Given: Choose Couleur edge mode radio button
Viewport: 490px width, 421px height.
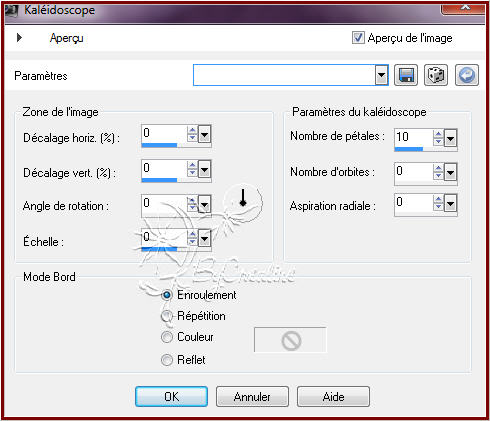Looking at the screenshot, I should [x=167, y=337].
